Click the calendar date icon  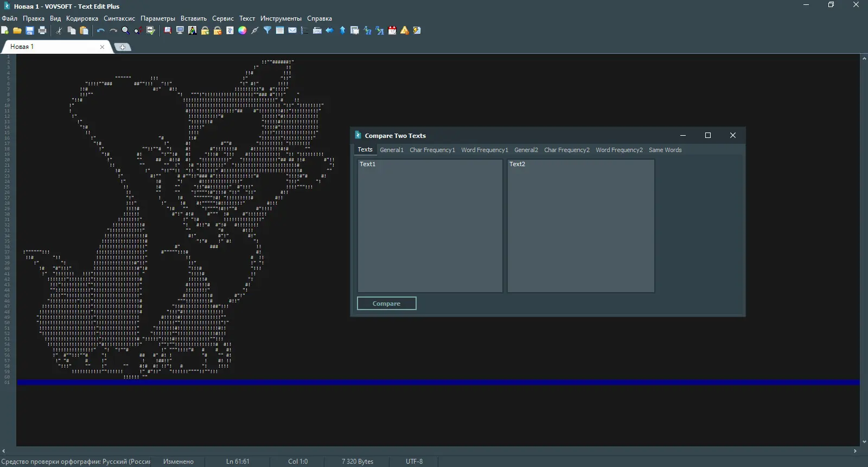click(392, 30)
